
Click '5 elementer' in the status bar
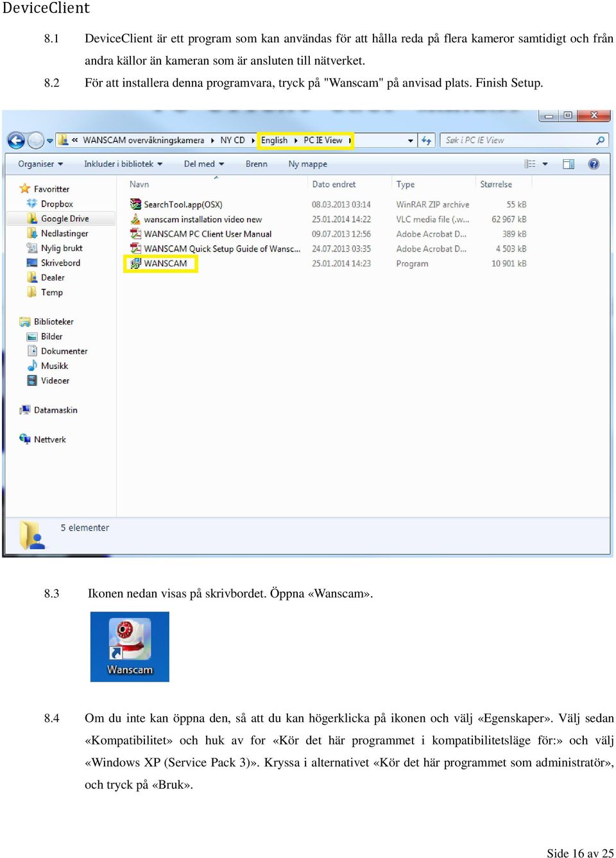85,528
